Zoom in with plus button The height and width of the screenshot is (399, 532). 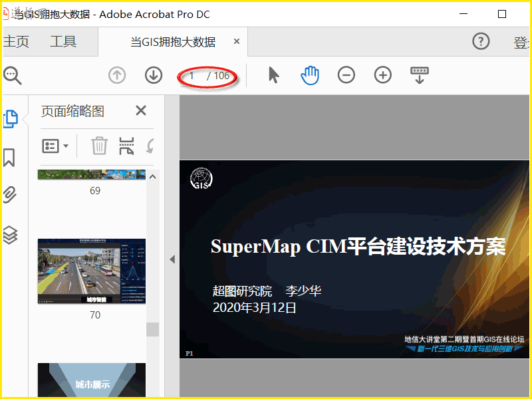coord(383,75)
